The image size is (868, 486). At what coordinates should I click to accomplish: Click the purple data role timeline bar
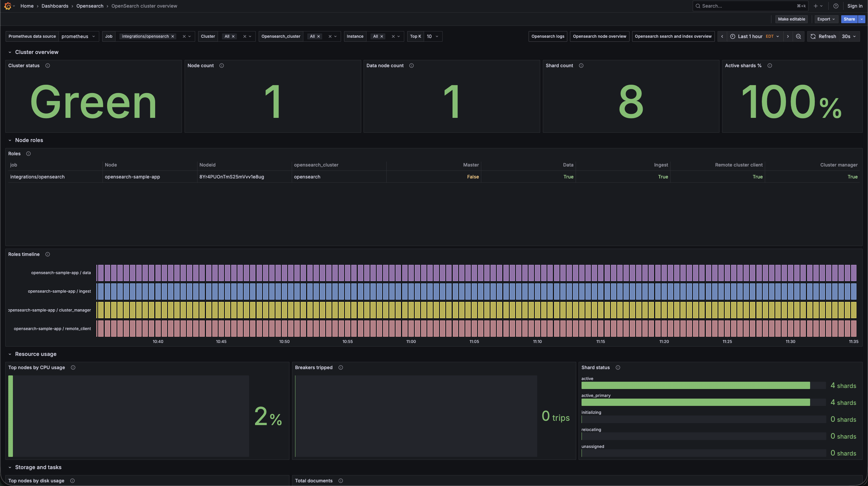click(x=476, y=273)
